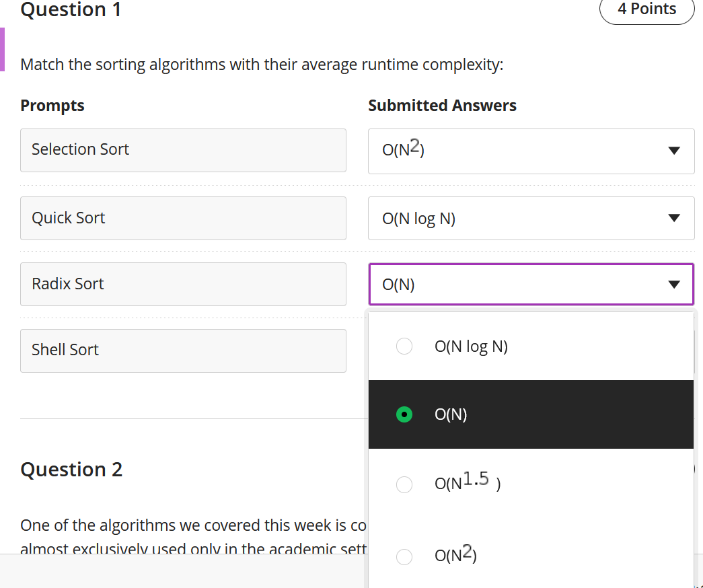Click the Quick Sort prompt box
Image resolution: width=703 pixels, height=588 pixels.
click(183, 219)
